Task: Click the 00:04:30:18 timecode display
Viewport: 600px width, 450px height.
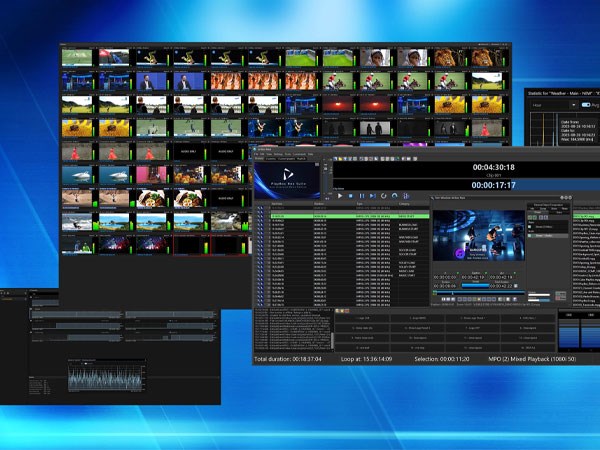Action: (494, 167)
